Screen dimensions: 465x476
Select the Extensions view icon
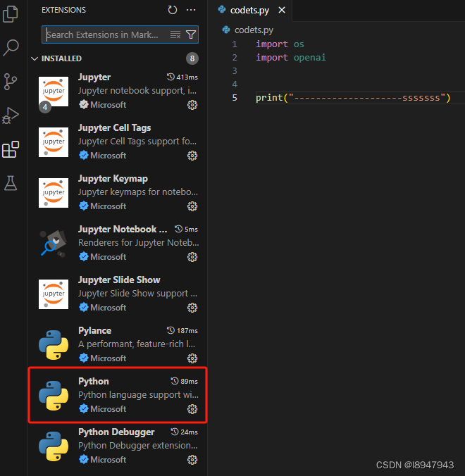point(11,149)
